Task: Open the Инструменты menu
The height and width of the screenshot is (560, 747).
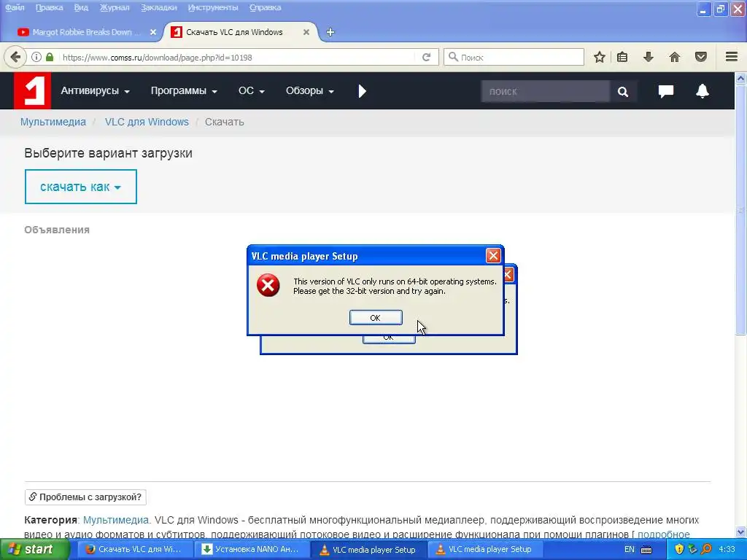Action: coord(213,7)
